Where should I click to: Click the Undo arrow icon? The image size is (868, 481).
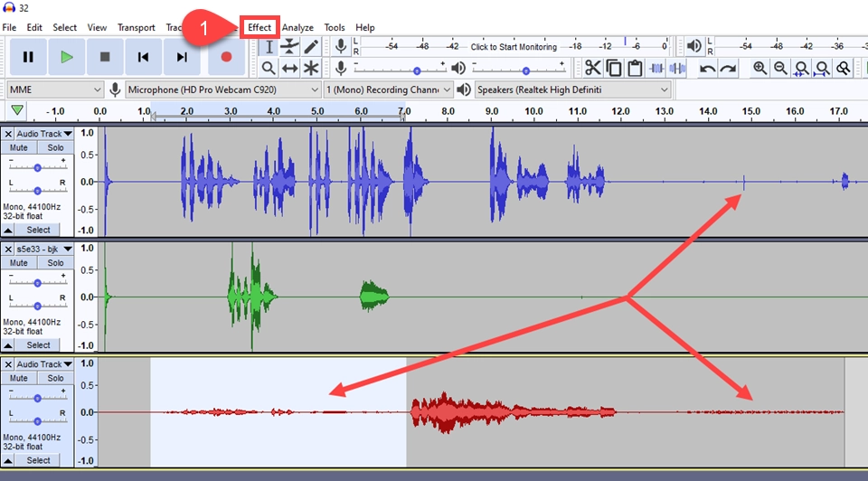[708, 68]
